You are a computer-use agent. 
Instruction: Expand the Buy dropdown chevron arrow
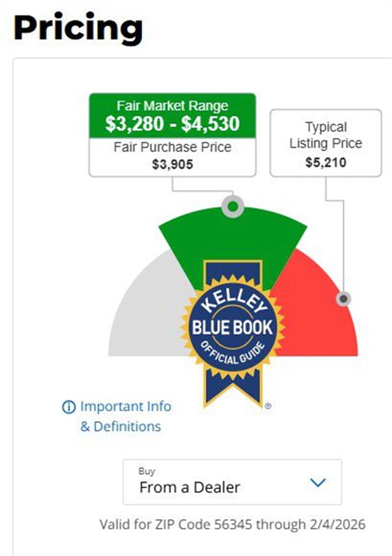tap(318, 483)
